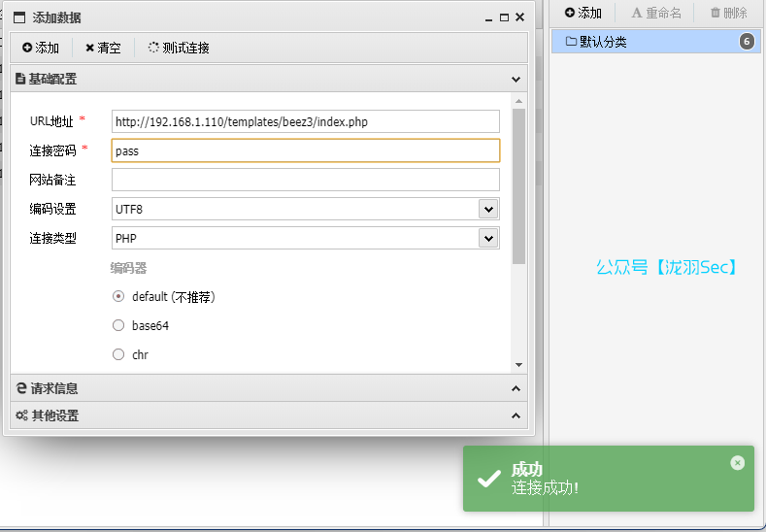Select the default (不推荐) encoder radio

[118, 297]
